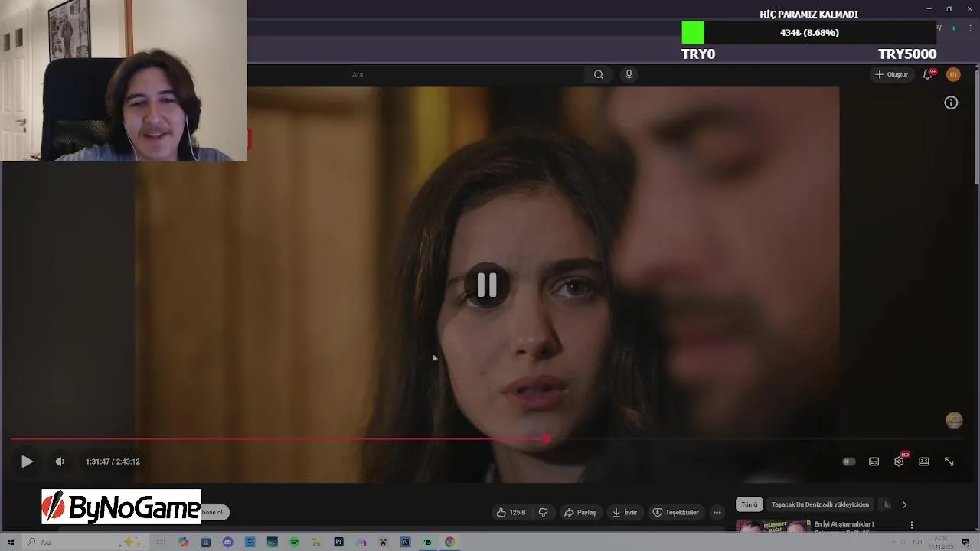980x551 pixels.
Task: Turn on subtitles with the captions icon
Action: 874,461
